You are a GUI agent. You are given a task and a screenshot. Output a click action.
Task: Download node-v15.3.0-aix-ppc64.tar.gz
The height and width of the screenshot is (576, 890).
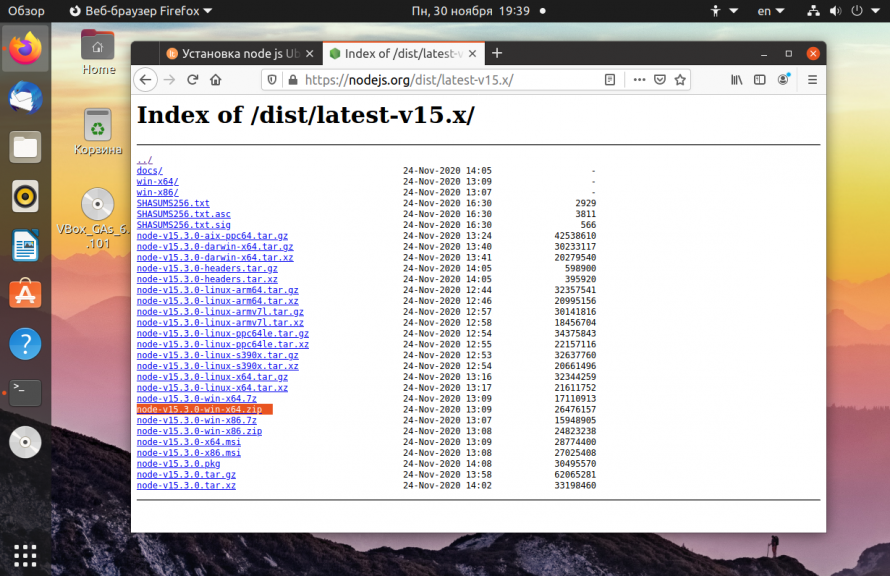coord(212,236)
